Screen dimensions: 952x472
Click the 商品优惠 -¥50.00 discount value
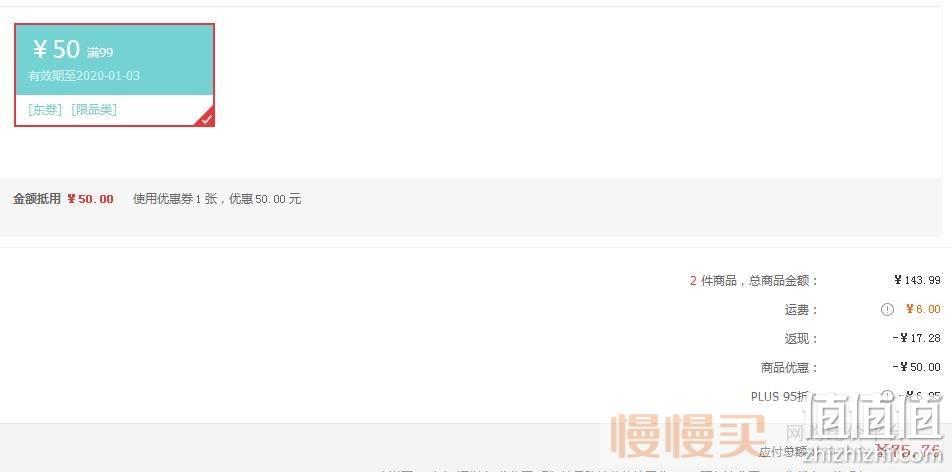pos(917,367)
